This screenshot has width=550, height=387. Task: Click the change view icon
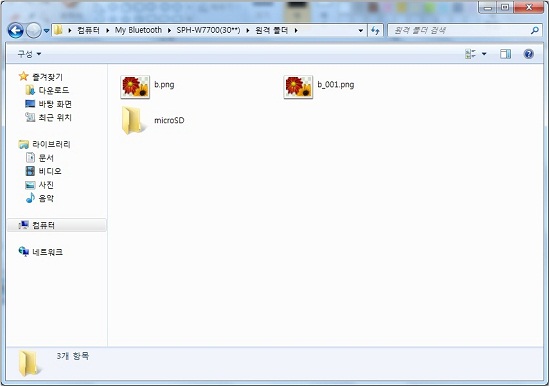(470, 54)
